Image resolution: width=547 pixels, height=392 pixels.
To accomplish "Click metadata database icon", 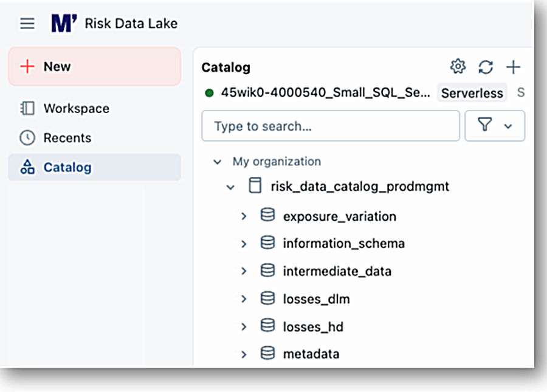I will point(267,353).
